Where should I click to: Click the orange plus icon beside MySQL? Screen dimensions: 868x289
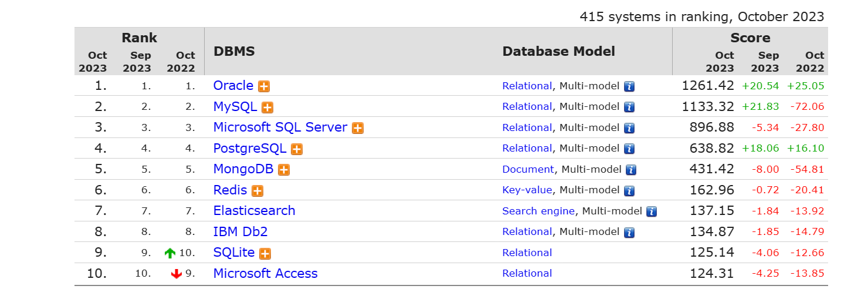click(x=267, y=107)
